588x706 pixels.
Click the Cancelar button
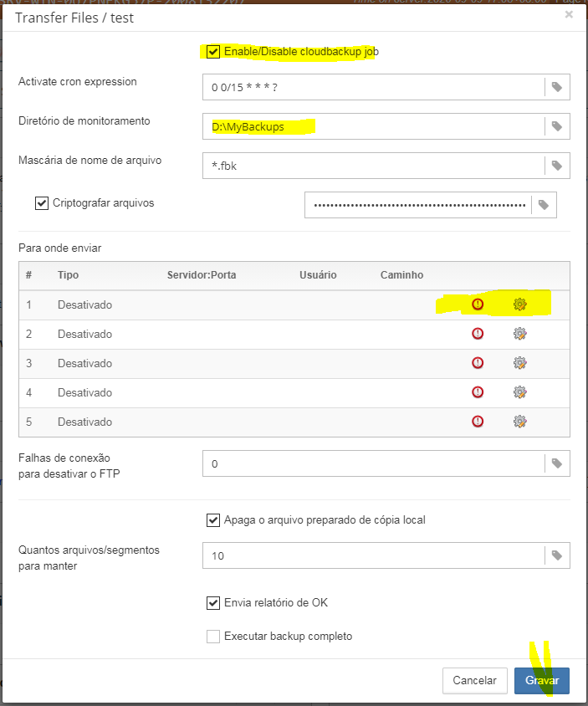pos(474,681)
